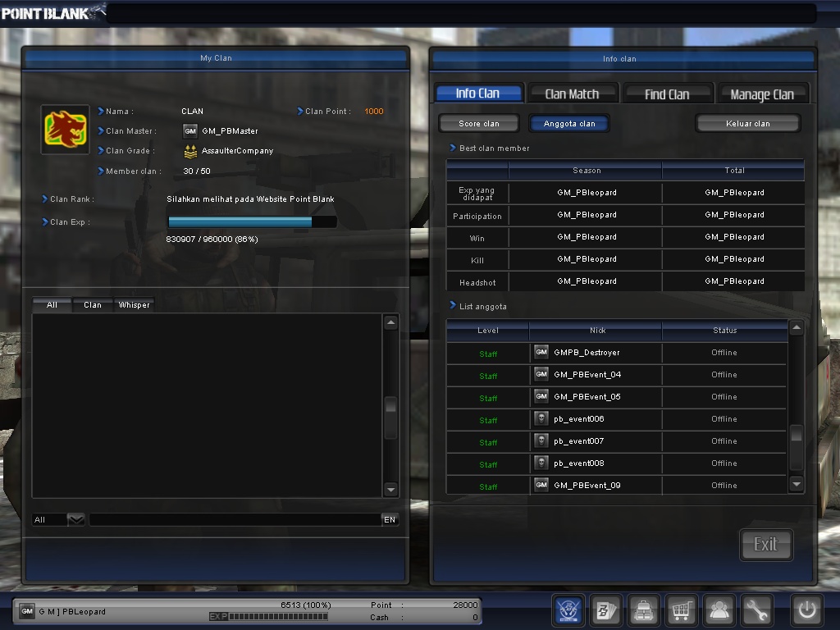Toggle the EN chat language button
840x630 pixels.
(390, 519)
